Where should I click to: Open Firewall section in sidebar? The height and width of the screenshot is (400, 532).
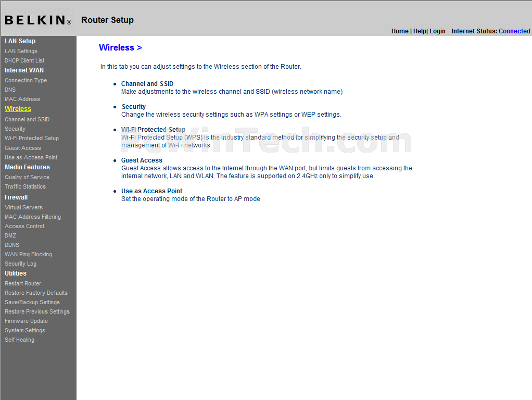coord(16,197)
